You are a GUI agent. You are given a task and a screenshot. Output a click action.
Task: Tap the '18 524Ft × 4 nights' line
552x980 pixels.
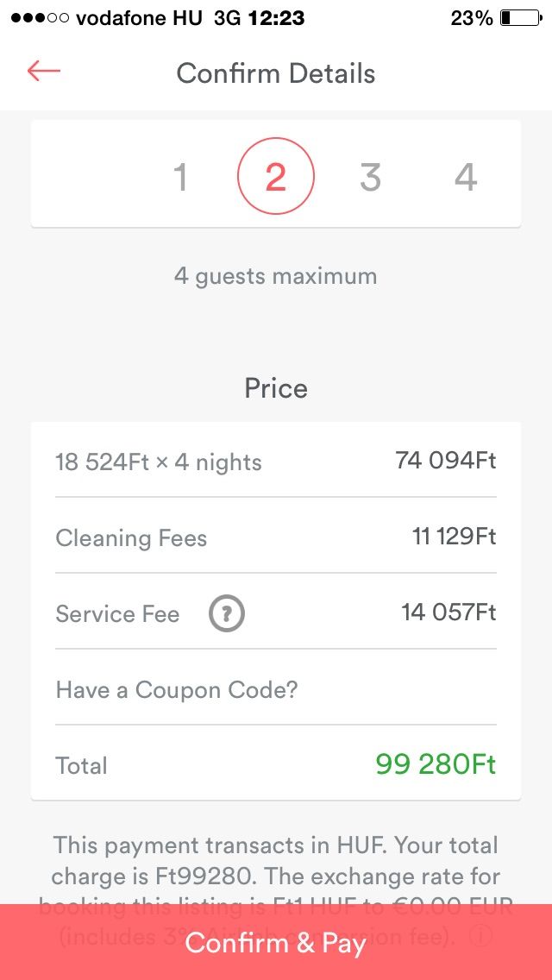click(x=159, y=462)
